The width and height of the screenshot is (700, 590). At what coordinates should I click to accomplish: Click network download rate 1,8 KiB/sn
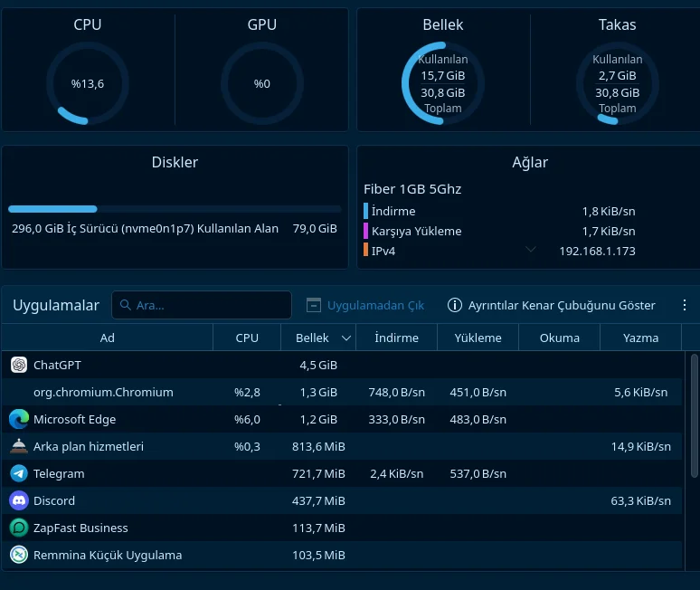coord(609,211)
